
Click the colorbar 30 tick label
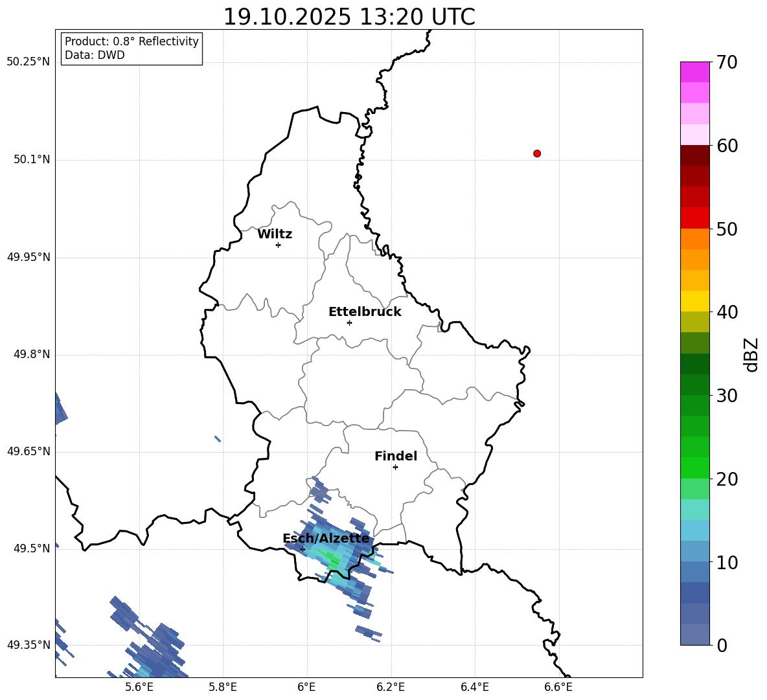point(727,396)
